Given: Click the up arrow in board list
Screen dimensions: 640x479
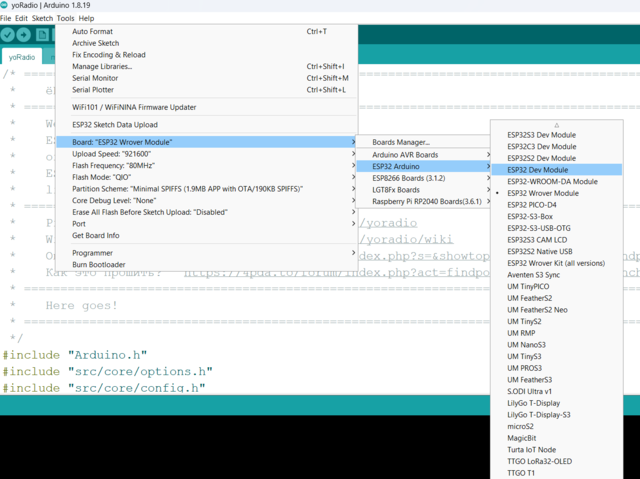Looking at the screenshot, I should (556, 125).
